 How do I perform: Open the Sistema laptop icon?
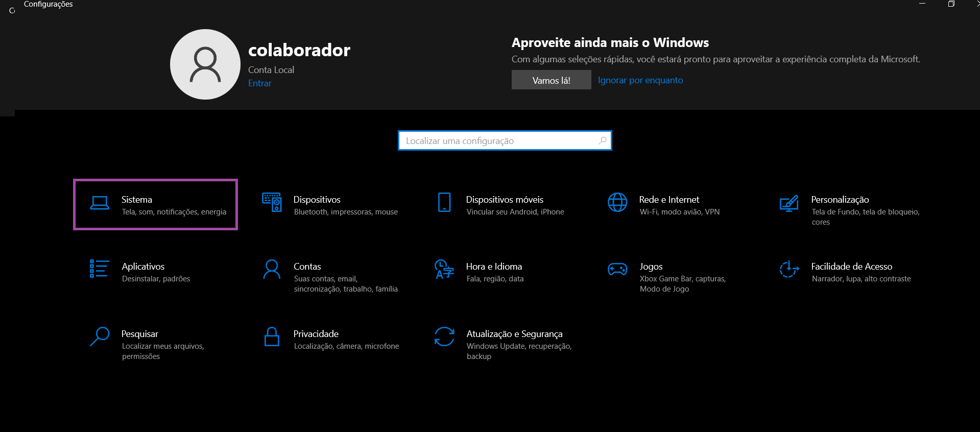[x=100, y=203]
